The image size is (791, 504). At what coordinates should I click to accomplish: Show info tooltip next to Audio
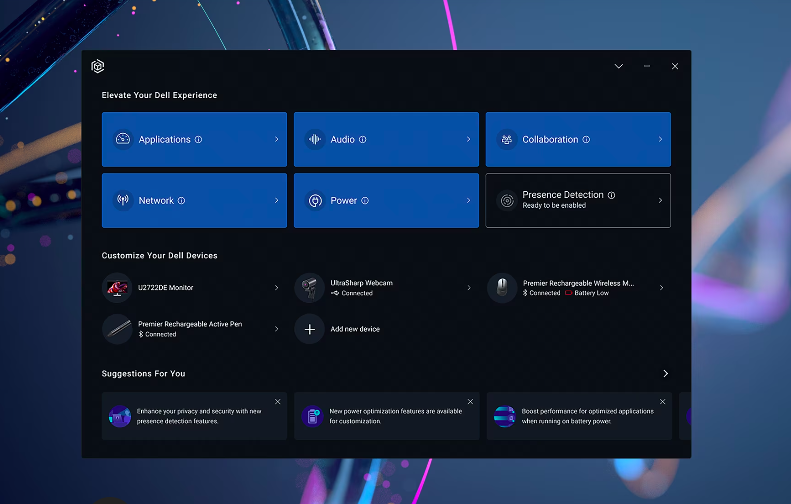(363, 140)
